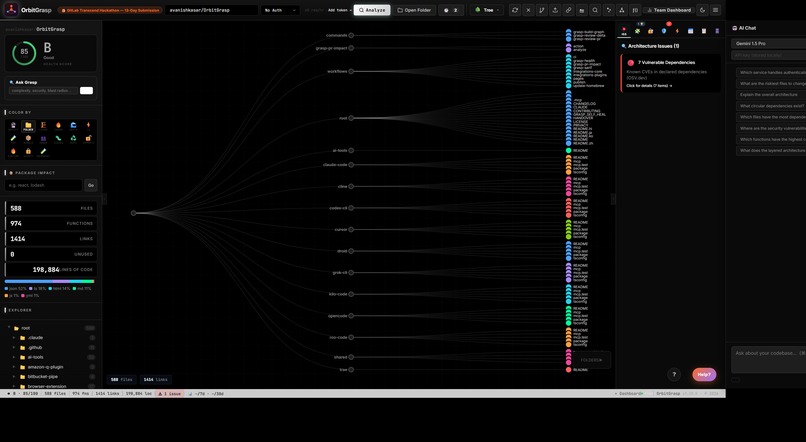Image resolution: width=806 pixels, height=442 pixels.
Task: Click the '588 Files' stat box
Action: point(50,208)
